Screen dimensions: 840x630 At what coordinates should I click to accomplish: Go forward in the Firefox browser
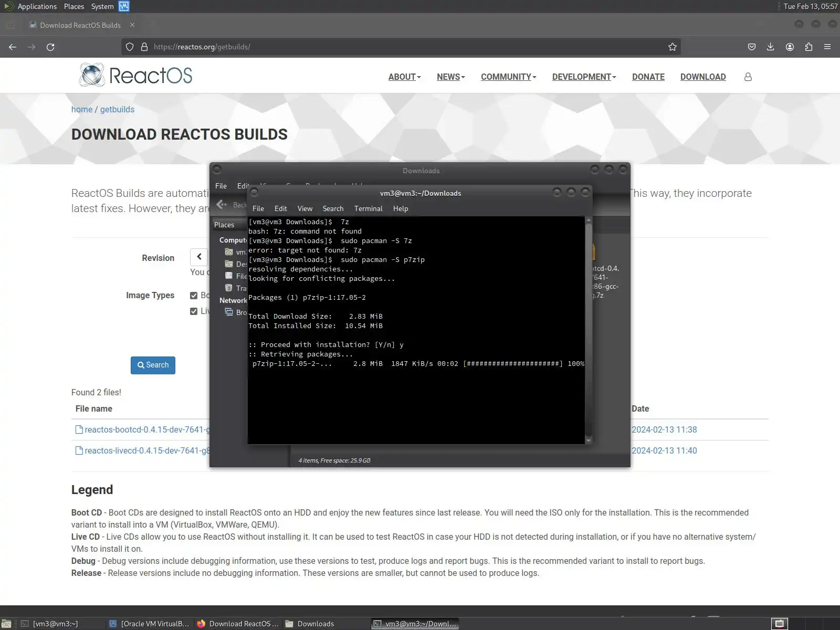[31, 47]
